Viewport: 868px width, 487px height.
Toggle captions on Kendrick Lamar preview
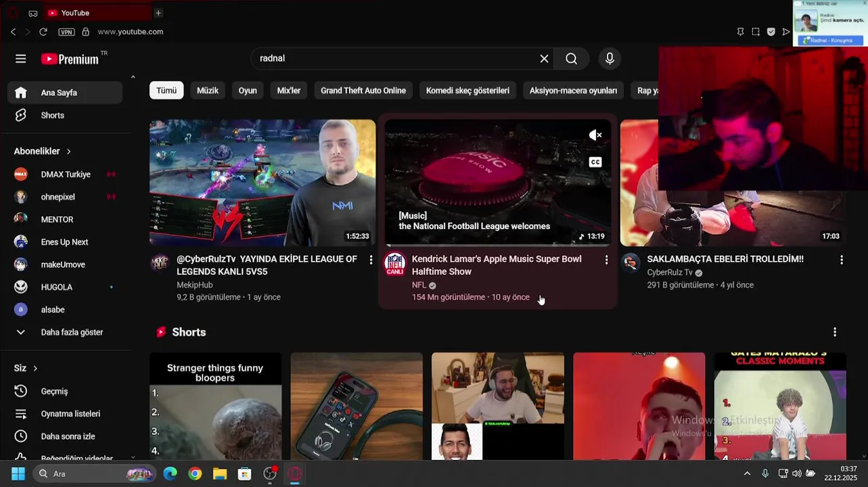click(x=595, y=162)
